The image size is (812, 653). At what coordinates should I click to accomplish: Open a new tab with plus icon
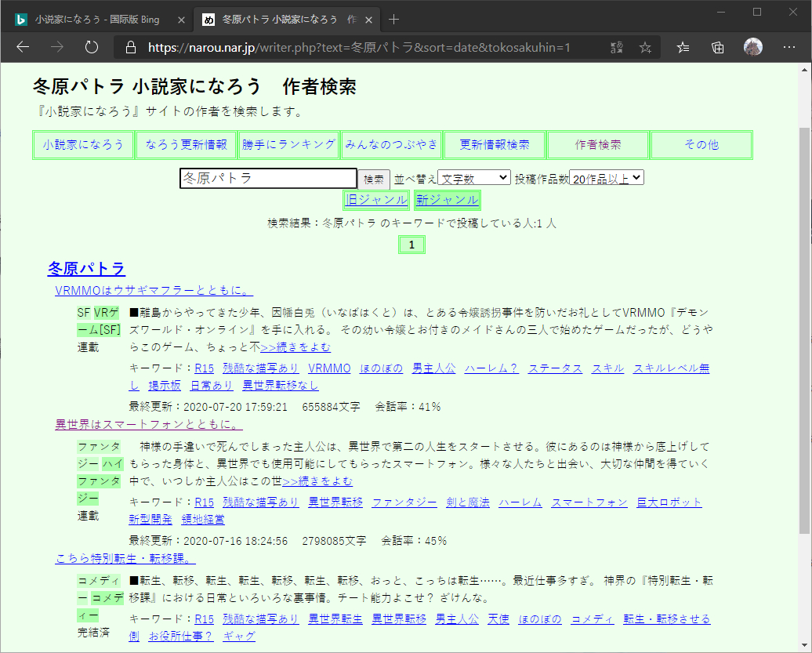(x=393, y=20)
